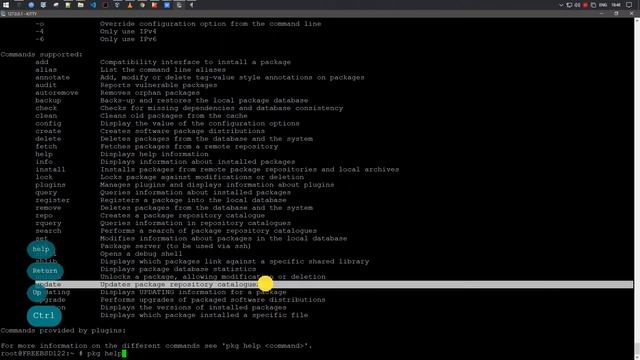Click the 'clean' command name
Screen dimensions: 640x360
click(46, 116)
